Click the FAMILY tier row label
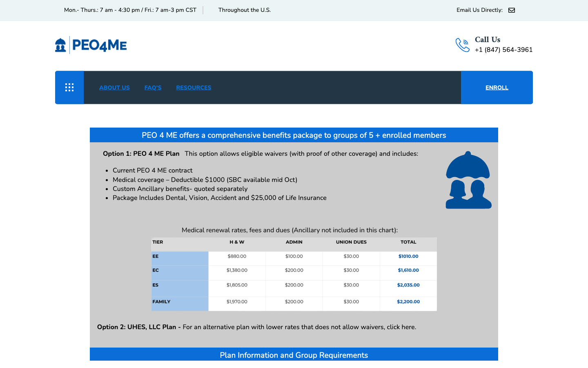Screen dimensions: 588x368 tap(161, 302)
